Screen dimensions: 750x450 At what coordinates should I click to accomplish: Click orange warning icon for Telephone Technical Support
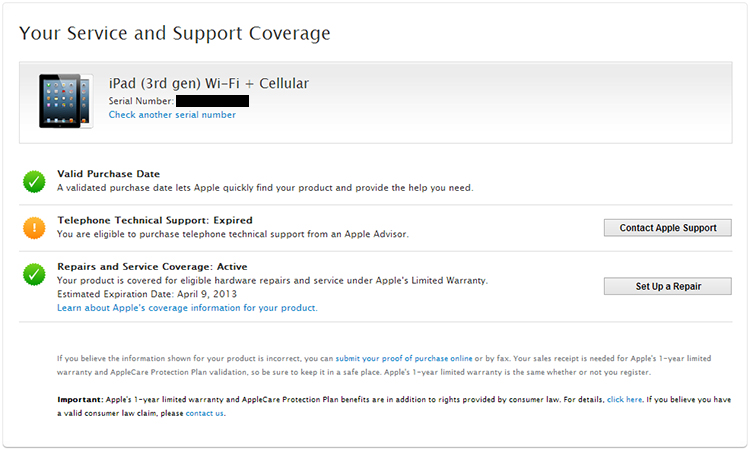(x=34, y=228)
